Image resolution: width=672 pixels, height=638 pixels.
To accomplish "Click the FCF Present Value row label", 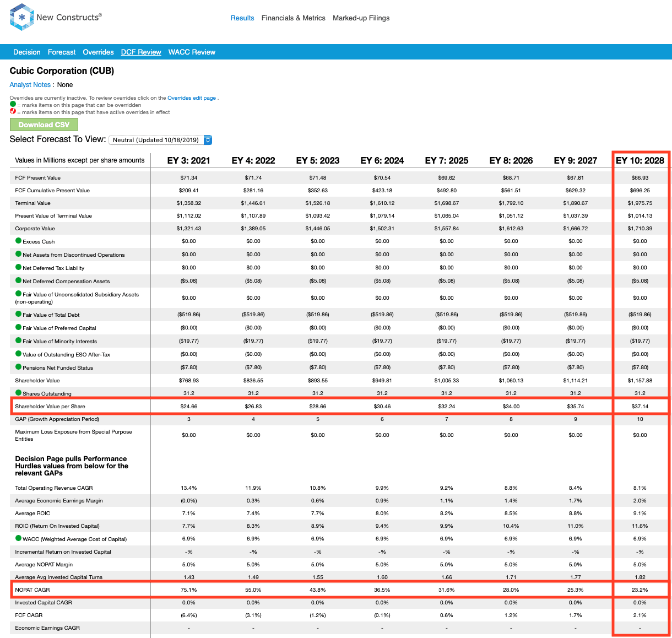I will (38, 177).
